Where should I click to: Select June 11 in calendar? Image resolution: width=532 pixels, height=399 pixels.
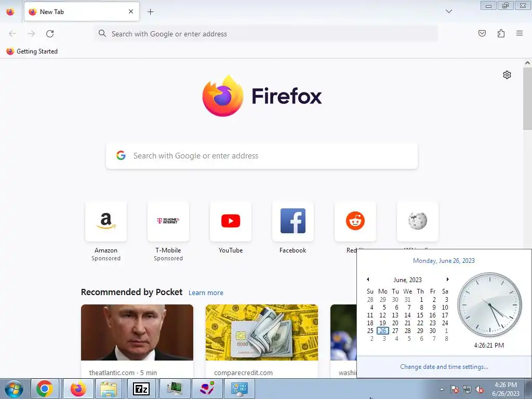[x=370, y=315]
